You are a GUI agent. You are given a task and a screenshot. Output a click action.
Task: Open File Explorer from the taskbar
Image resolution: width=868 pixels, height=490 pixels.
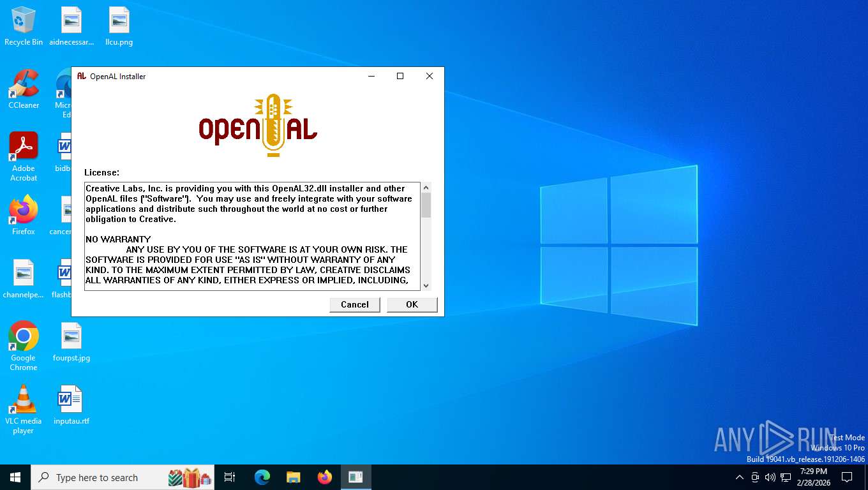pos(294,477)
